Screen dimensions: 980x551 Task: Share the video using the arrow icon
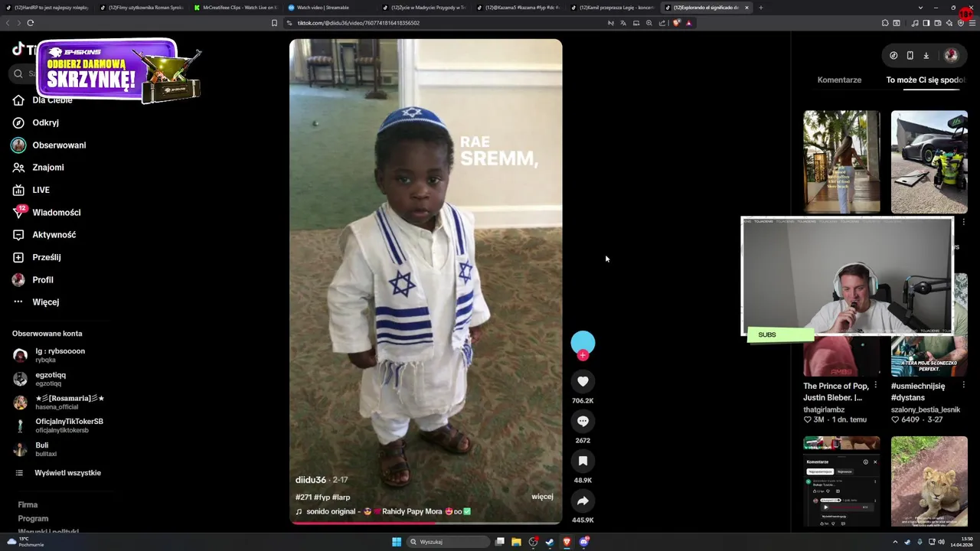click(583, 500)
